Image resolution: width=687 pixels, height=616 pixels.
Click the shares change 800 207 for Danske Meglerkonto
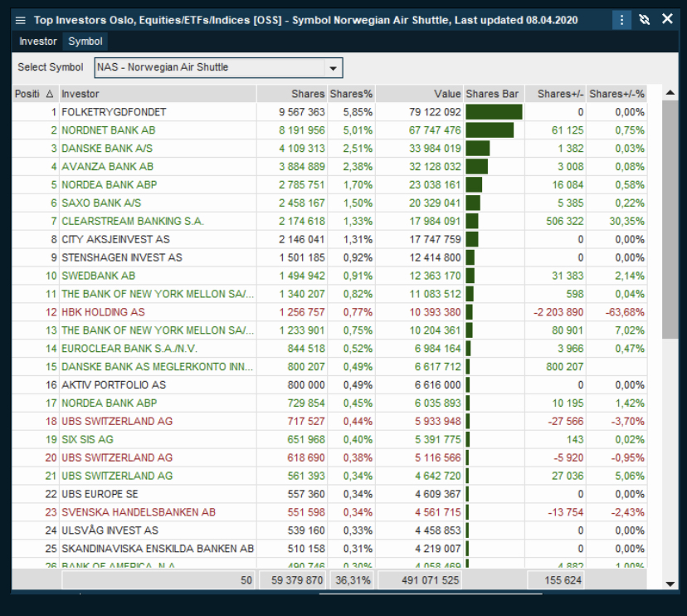[x=565, y=367]
